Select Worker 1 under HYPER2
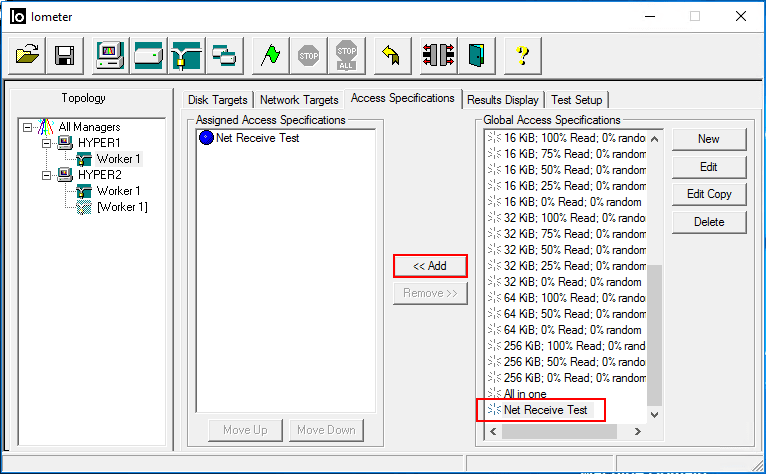Viewport: 766px width, 474px height. pyautogui.click(x=118, y=191)
